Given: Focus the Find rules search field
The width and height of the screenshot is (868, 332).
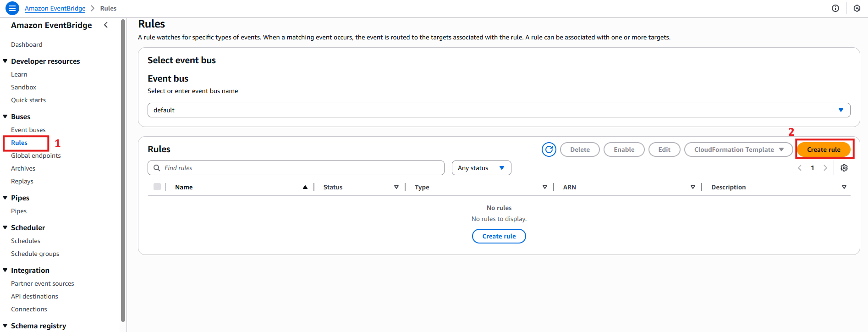Looking at the screenshot, I should tap(296, 168).
